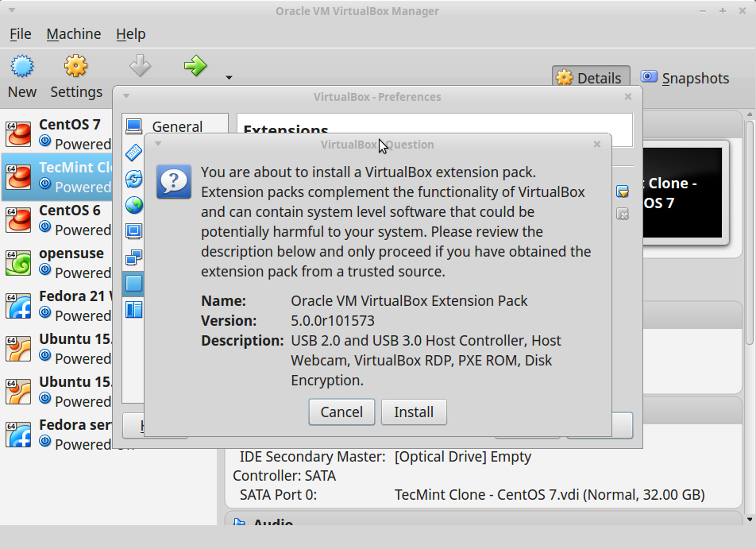Select the CentOS 7 red hat icon
Image resolution: width=756 pixels, height=549 pixels.
[x=18, y=133]
